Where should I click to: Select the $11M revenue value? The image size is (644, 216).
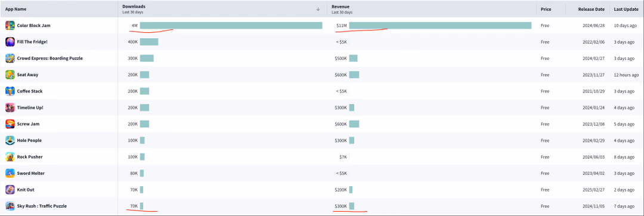341,26
